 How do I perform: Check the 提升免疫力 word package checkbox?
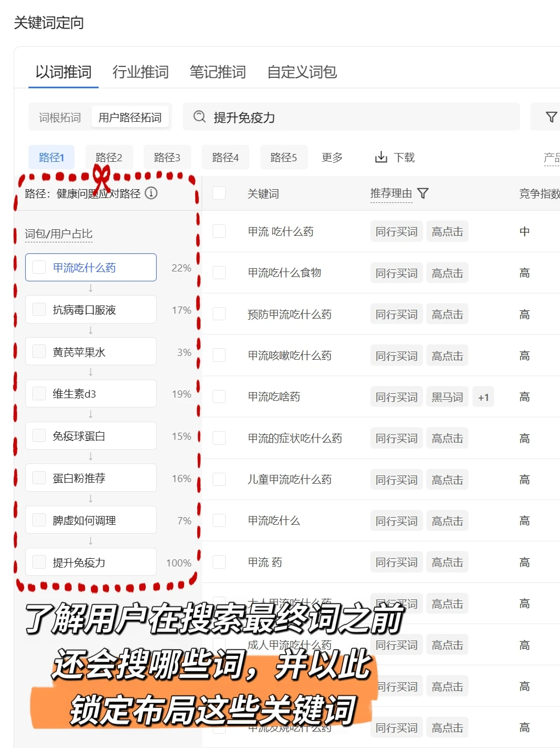[x=38, y=562]
